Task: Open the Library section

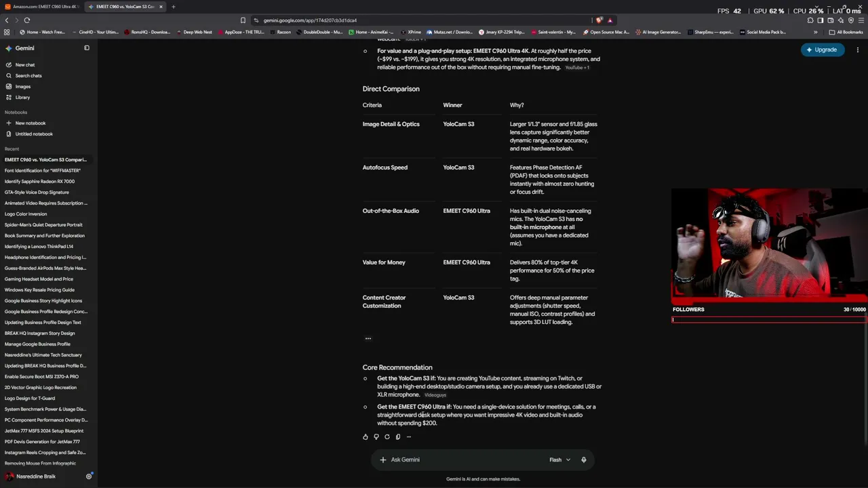Action: click(x=18, y=98)
